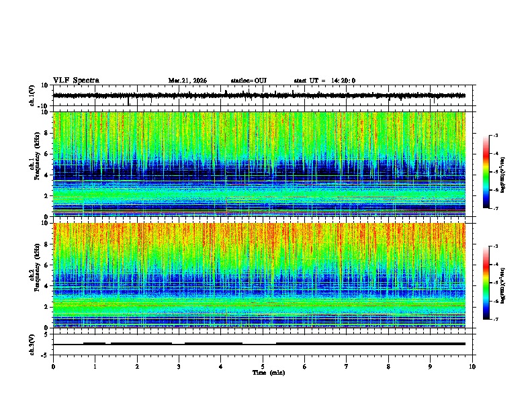Viewport: 532px width, 411px height.
Task: Select ch.2 "Frequency (kHz)" axis label
Action: 37,267
